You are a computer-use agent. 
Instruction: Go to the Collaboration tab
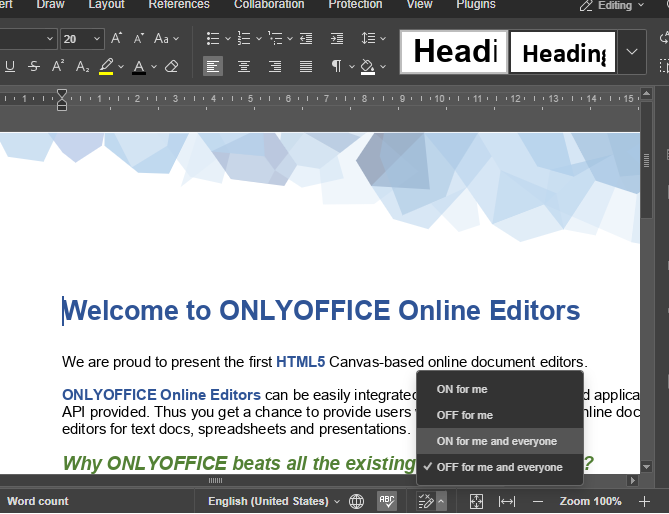tap(269, 5)
